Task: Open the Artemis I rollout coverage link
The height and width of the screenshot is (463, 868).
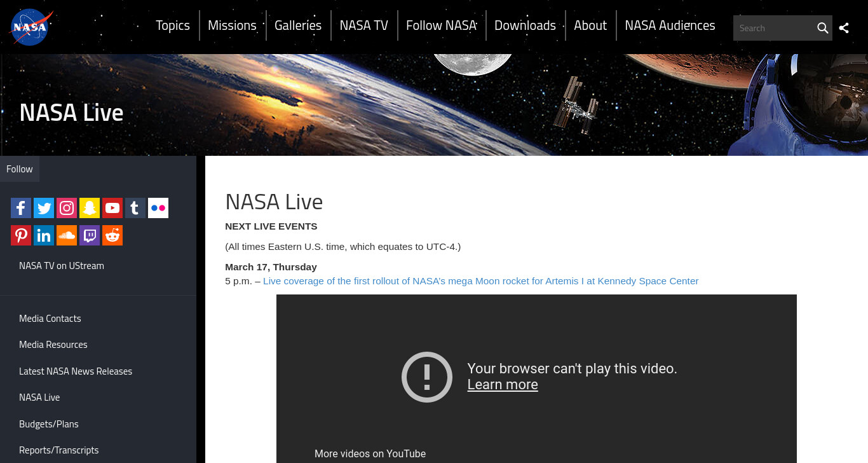Action: 480,281
